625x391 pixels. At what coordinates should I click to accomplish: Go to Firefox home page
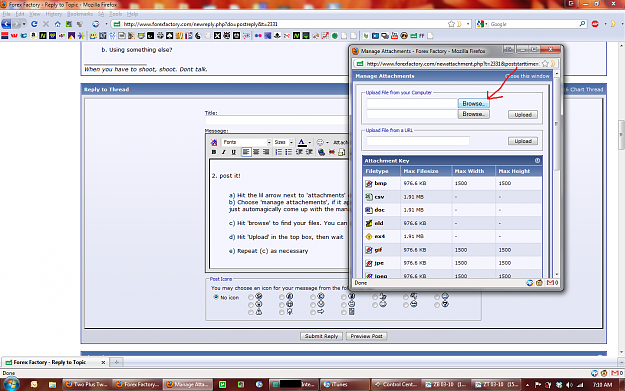click(x=58, y=24)
